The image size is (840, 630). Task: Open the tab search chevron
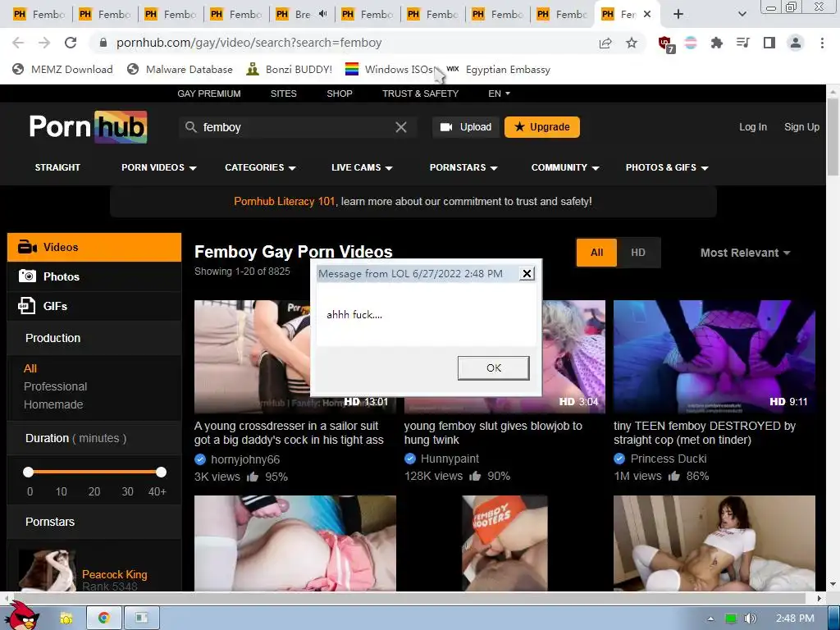(742, 15)
